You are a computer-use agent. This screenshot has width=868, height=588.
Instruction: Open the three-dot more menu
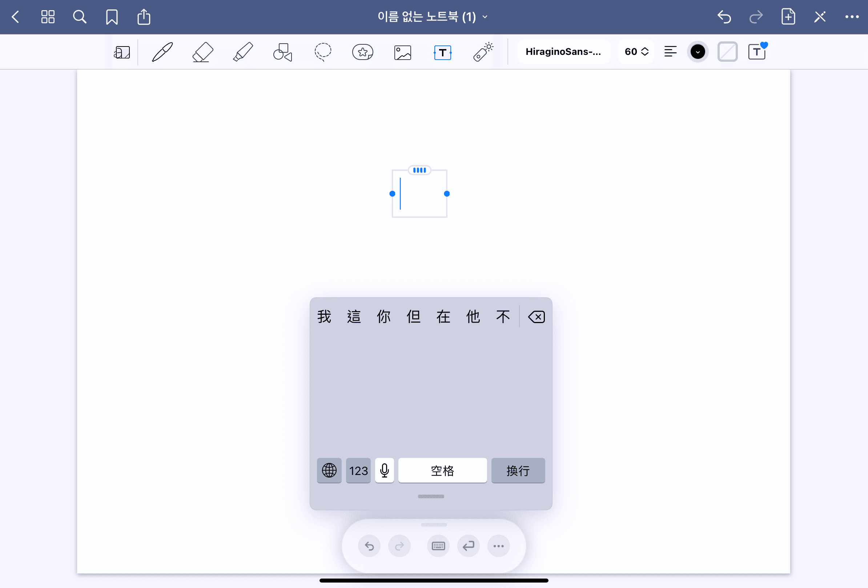pos(852,17)
